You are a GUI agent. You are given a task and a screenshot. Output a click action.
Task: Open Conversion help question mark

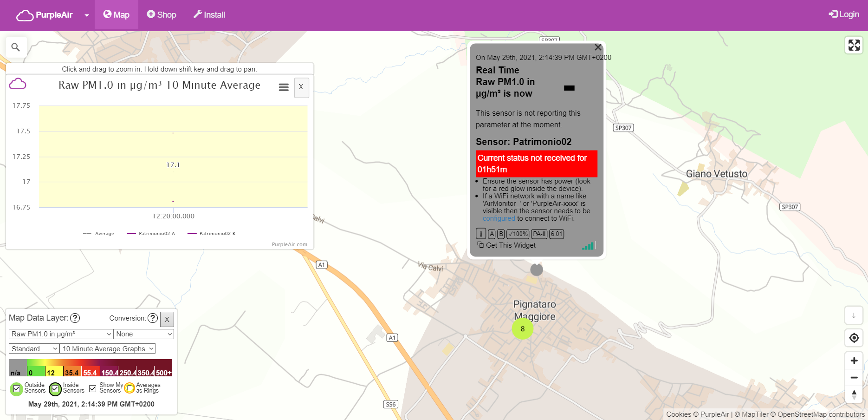click(153, 318)
